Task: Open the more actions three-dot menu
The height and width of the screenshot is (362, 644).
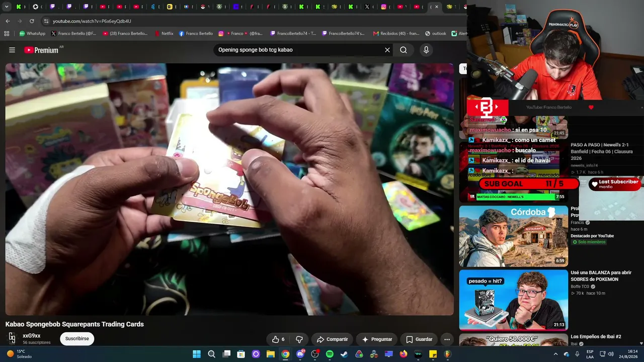Action: point(447,339)
